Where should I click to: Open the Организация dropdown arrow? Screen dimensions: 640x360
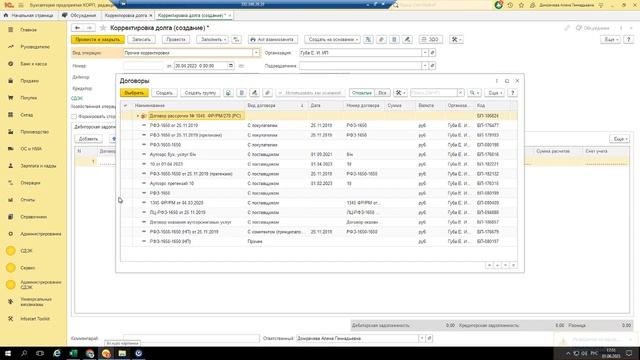click(425, 53)
